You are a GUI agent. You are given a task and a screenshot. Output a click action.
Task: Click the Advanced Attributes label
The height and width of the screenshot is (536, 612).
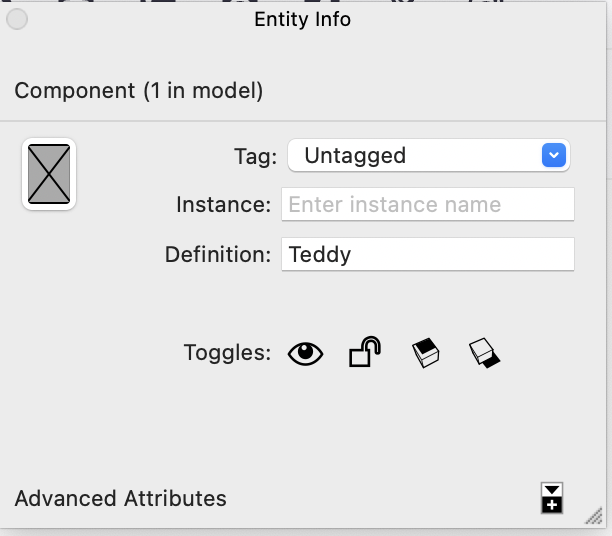click(121, 499)
